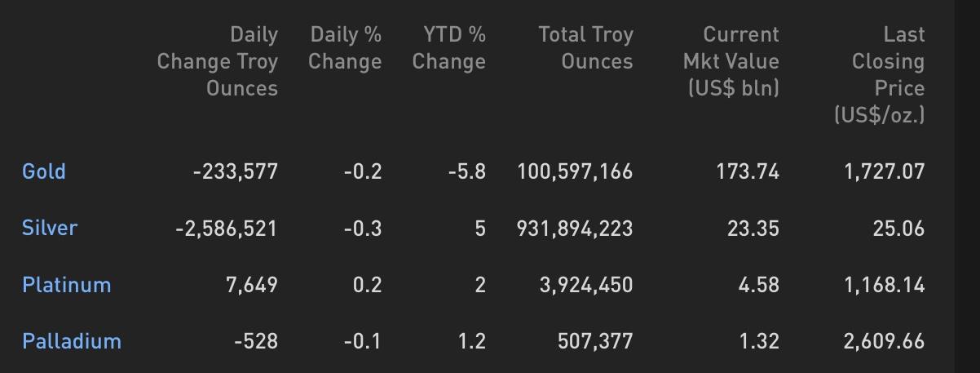The image size is (980, 373).
Task: Select the YTD % Change column header
Action: (x=449, y=48)
